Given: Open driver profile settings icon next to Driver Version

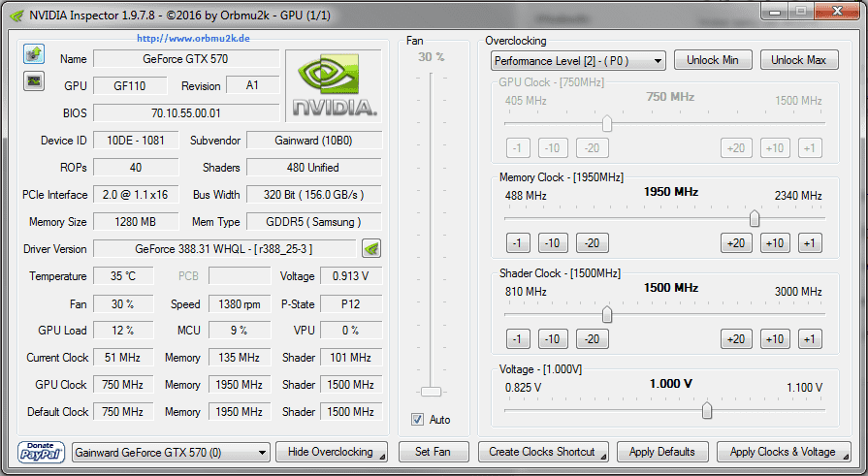Looking at the screenshot, I should click(371, 249).
